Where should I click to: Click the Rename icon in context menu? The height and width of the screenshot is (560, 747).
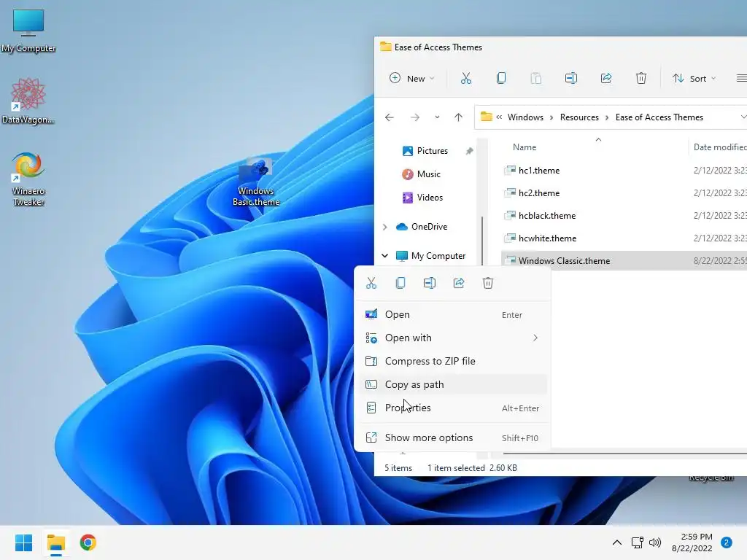[x=429, y=283]
